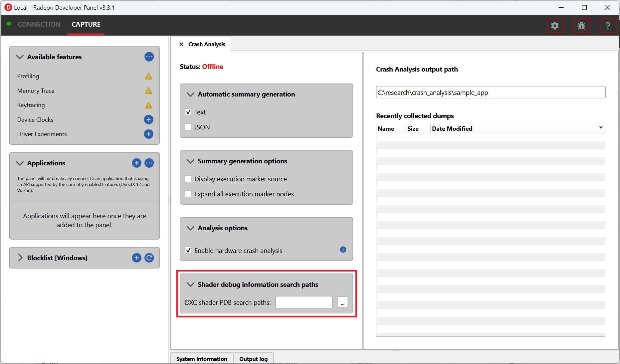This screenshot has height=364, width=620.
Task: Open help with the question mark icon
Action: (607, 26)
